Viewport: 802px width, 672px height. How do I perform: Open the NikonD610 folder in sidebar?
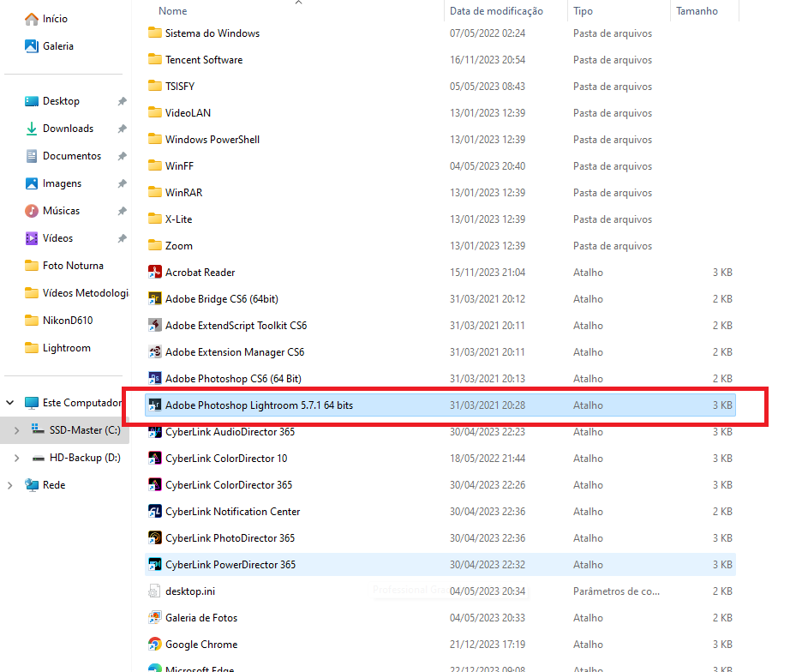(x=59, y=321)
